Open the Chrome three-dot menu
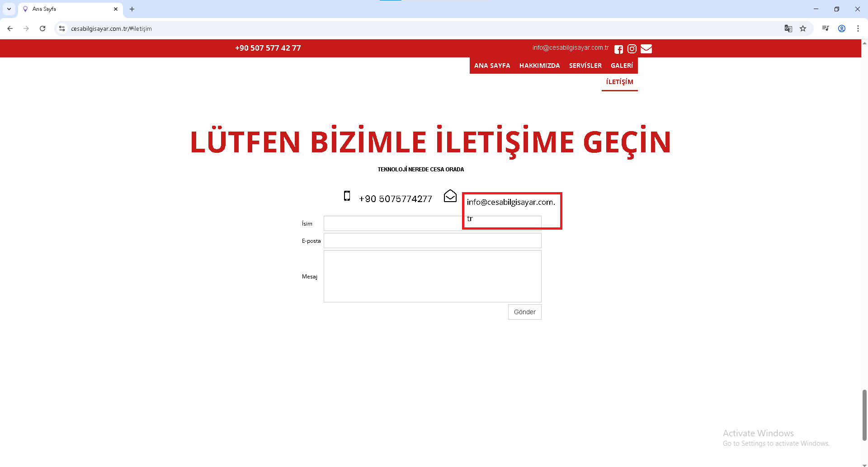Image resolution: width=868 pixels, height=467 pixels. 858,28
